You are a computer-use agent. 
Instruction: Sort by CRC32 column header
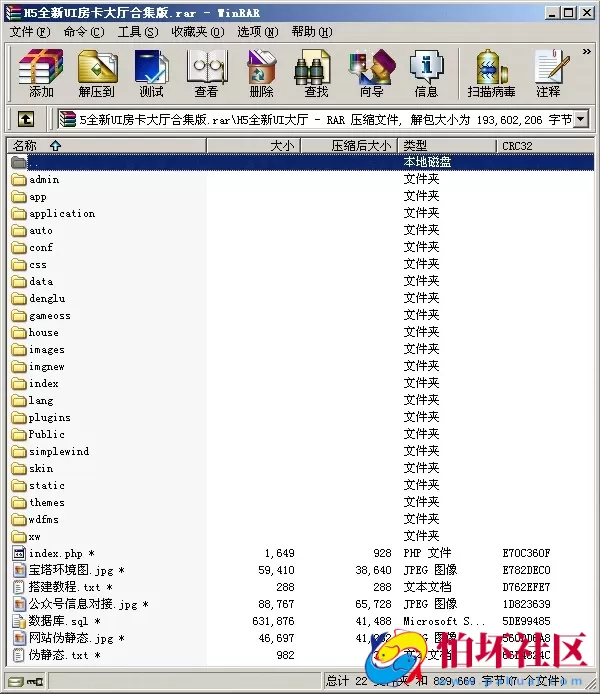coord(545,146)
